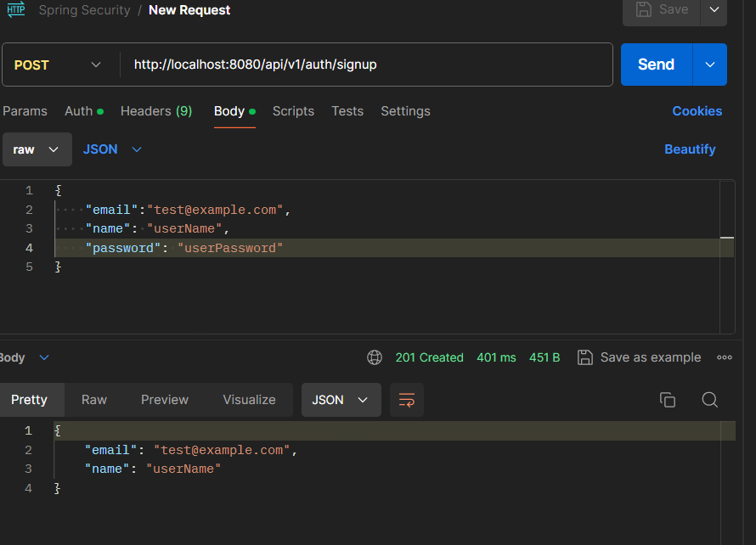Open the Tests tab
This screenshot has width=756, height=545.
pos(347,111)
